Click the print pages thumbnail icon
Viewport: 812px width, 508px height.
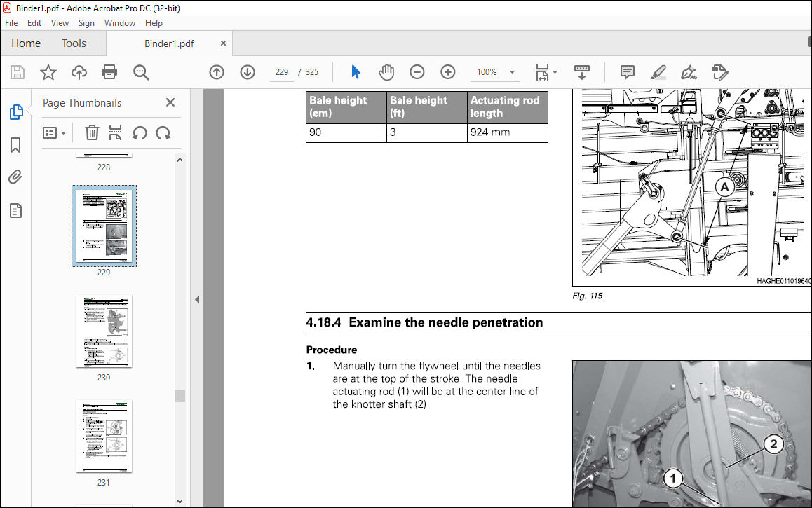115,133
